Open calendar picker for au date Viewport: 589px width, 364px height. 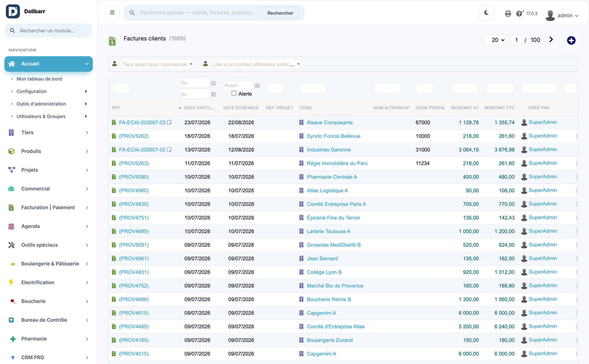pyautogui.click(x=213, y=94)
